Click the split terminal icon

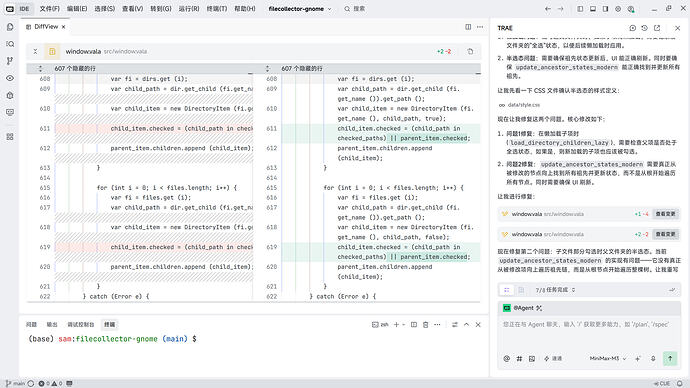pyautogui.click(x=414, y=325)
